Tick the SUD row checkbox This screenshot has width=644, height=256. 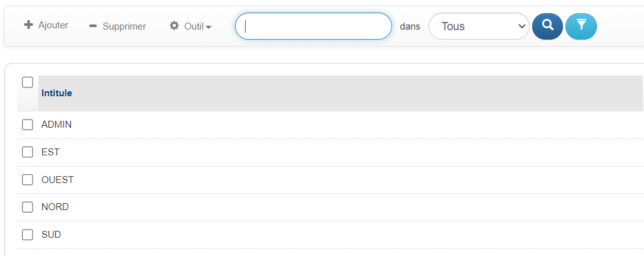point(28,235)
